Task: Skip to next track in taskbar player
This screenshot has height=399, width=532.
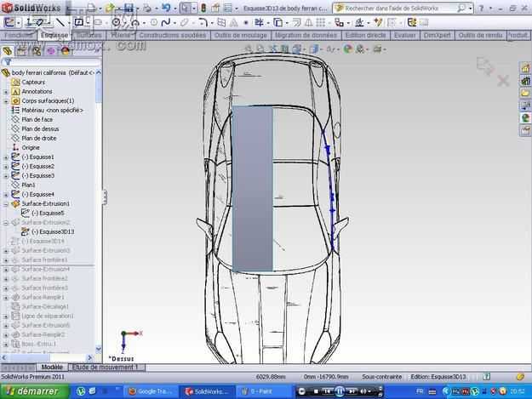Action: click(x=352, y=391)
